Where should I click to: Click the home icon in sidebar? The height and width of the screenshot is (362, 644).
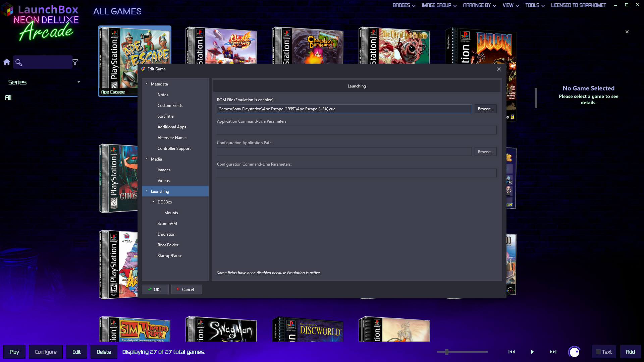[7, 62]
